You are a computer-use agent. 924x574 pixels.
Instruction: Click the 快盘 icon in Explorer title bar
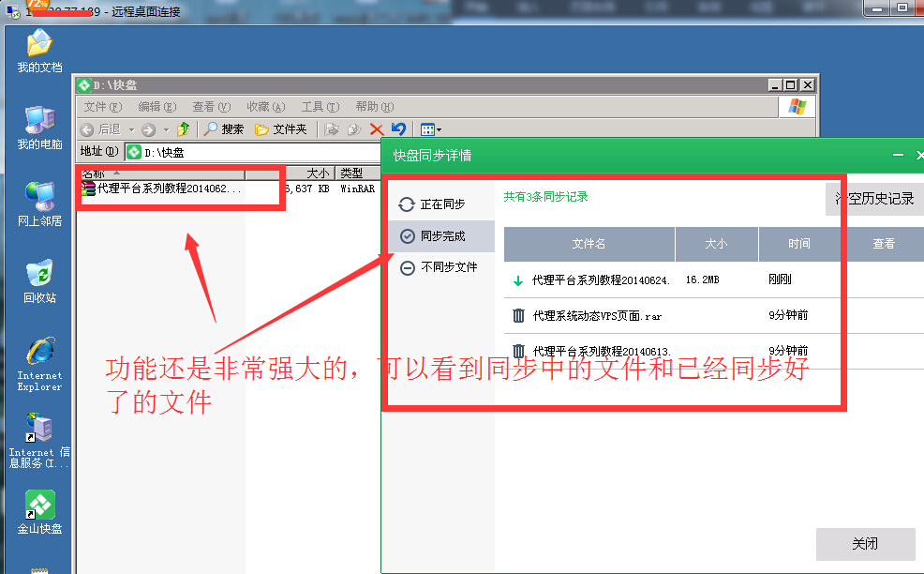[84, 85]
